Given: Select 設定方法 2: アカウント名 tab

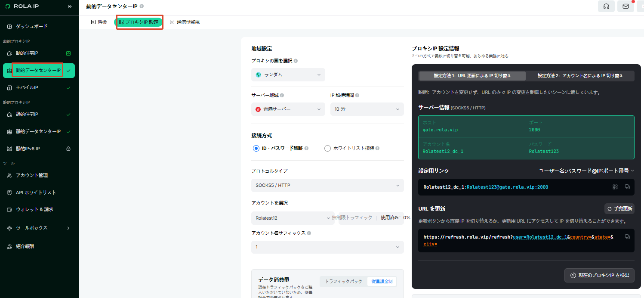Looking at the screenshot, I should (580, 76).
